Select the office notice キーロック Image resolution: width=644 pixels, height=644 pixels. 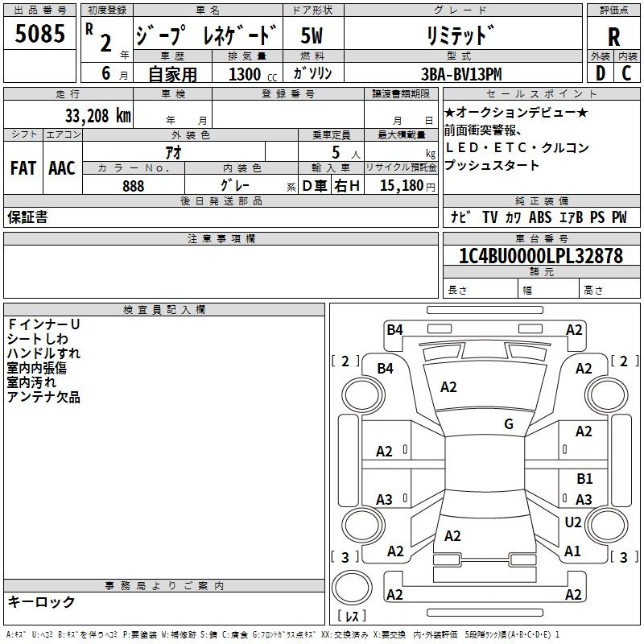coord(42,601)
